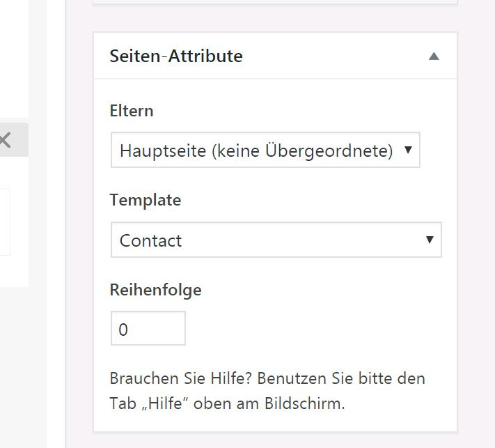
Task: Click the Reihenfolge label
Action: pos(155,290)
